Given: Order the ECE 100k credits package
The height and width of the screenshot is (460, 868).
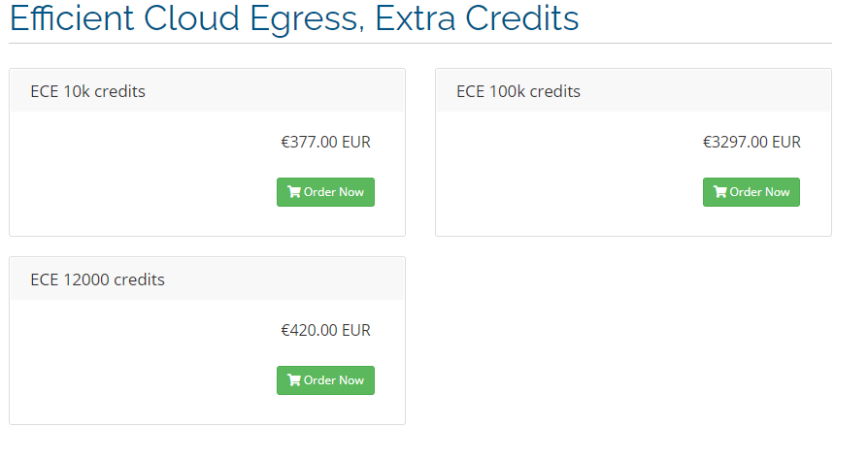Looking at the screenshot, I should pyautogui.click(x=751, y=192).
